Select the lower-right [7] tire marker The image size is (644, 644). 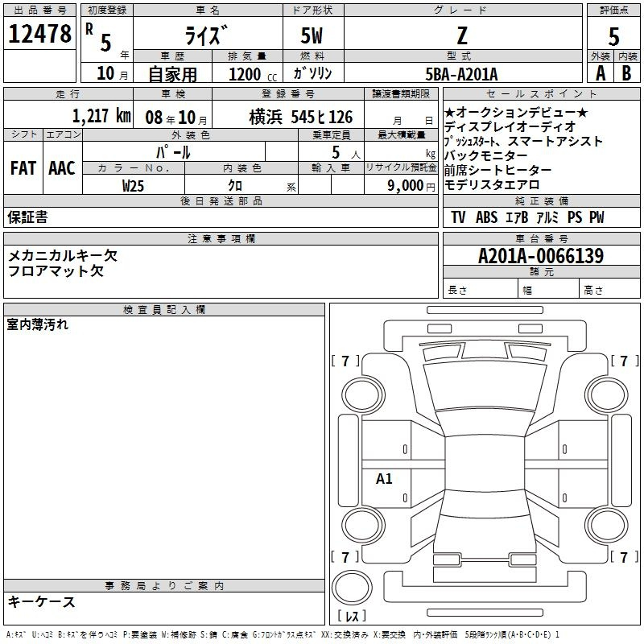point(623,557)
